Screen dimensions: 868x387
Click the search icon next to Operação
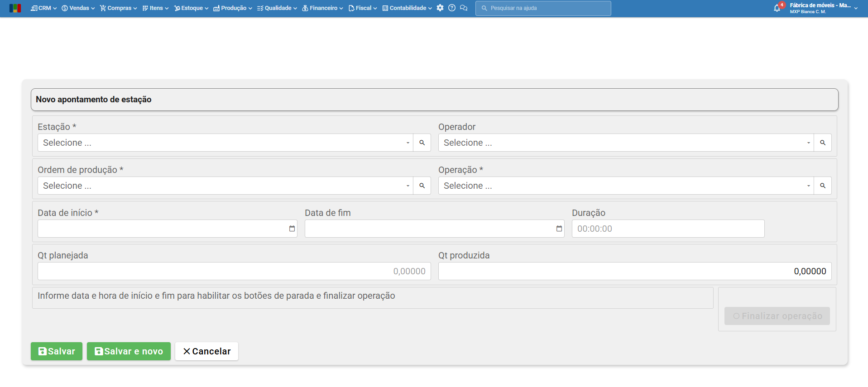(823, 186)
